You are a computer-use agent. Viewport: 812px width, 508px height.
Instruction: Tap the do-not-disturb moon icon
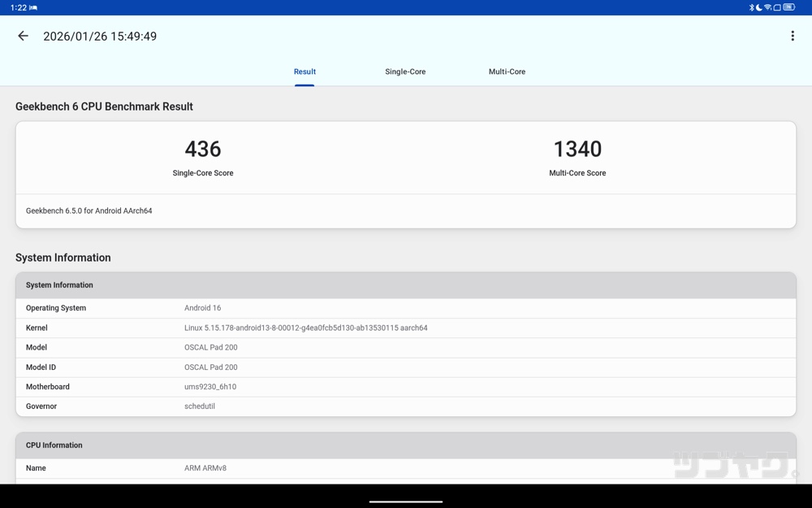coord(758,7)
